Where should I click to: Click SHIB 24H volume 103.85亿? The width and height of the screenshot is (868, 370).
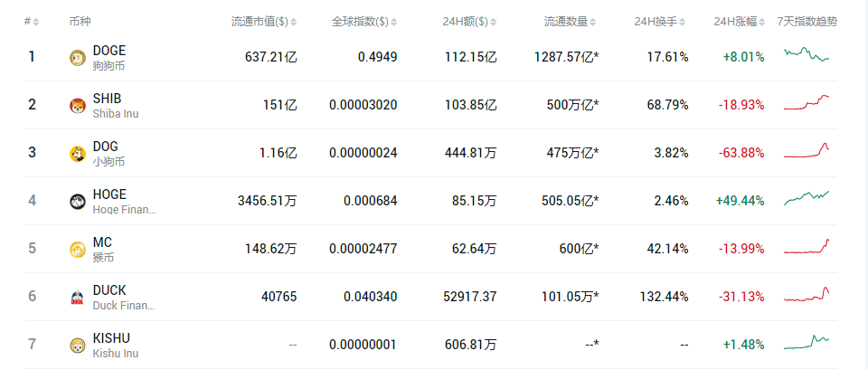[470, 105]
